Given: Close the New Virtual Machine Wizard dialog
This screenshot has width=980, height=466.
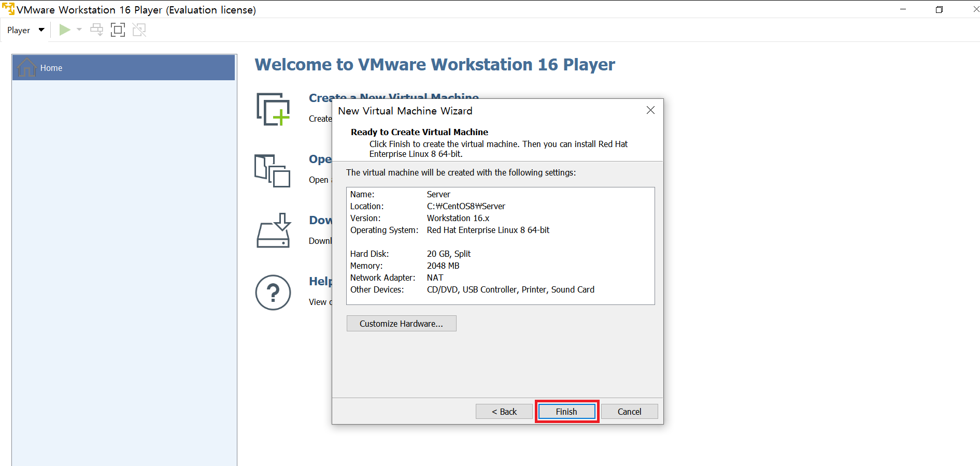Looking at the screenshot, I should pyautogui.click(x=651, y=110).
